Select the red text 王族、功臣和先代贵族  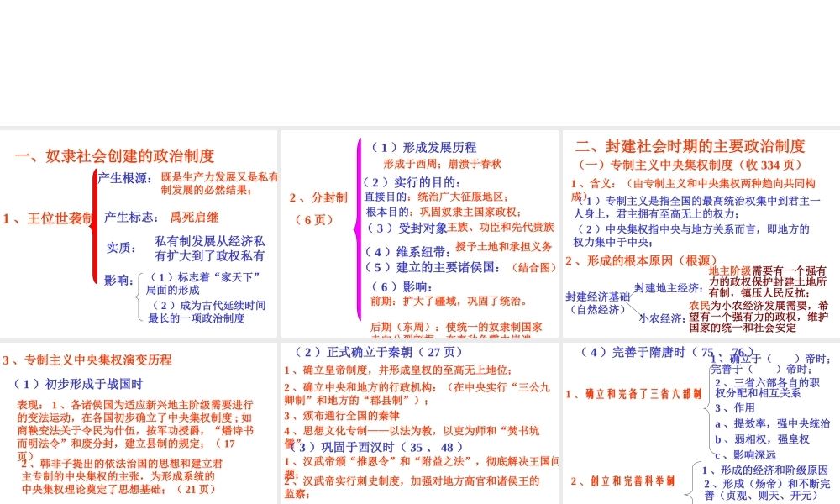coord(501,227)
